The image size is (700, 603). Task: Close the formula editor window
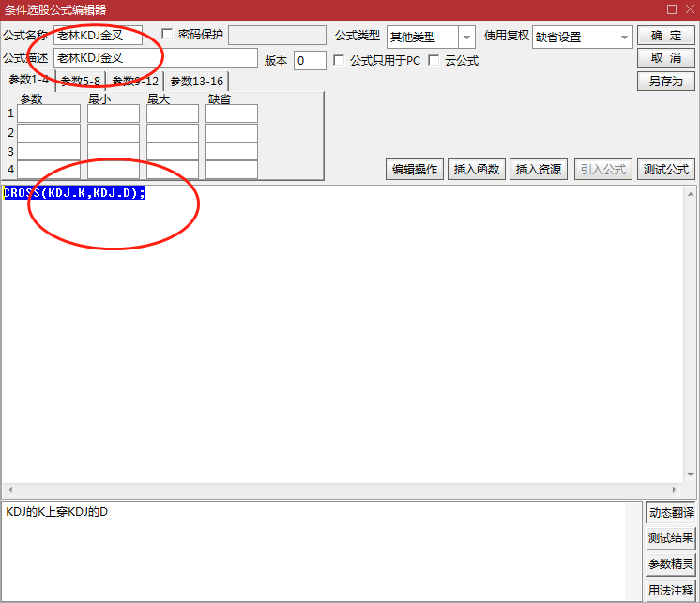[x=690, y=9]
